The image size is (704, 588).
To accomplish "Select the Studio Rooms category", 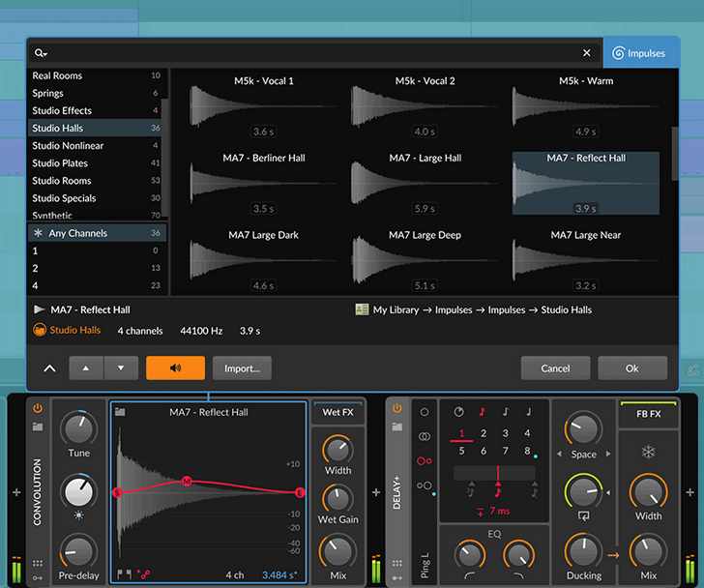I will coord(95,181).
